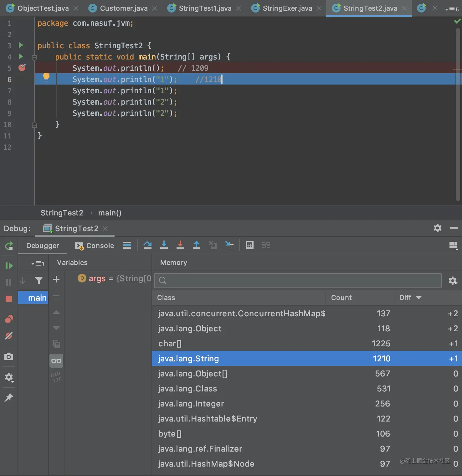Viewport: 462px width, 476px height.
Task: Open the Debugger tab
Action: 43,246
